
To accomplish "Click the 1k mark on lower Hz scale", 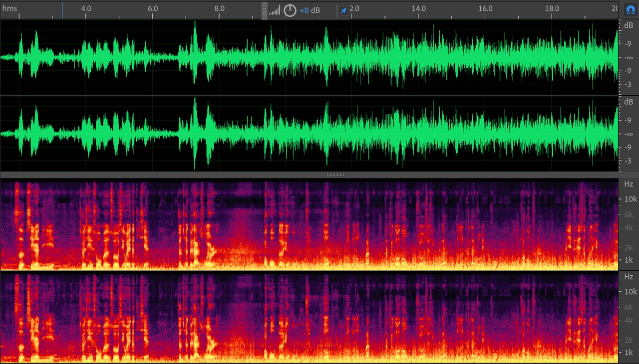I will click(630, 353).
